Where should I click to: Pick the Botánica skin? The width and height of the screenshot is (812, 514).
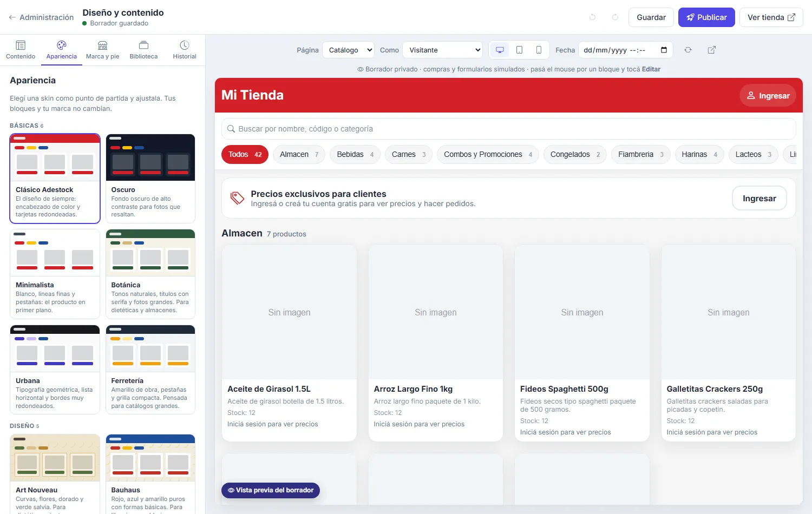(x=150, y=274)
